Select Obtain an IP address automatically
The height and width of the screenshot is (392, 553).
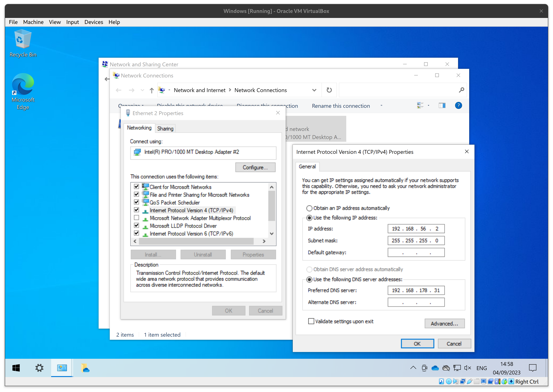tap(309, 208)
